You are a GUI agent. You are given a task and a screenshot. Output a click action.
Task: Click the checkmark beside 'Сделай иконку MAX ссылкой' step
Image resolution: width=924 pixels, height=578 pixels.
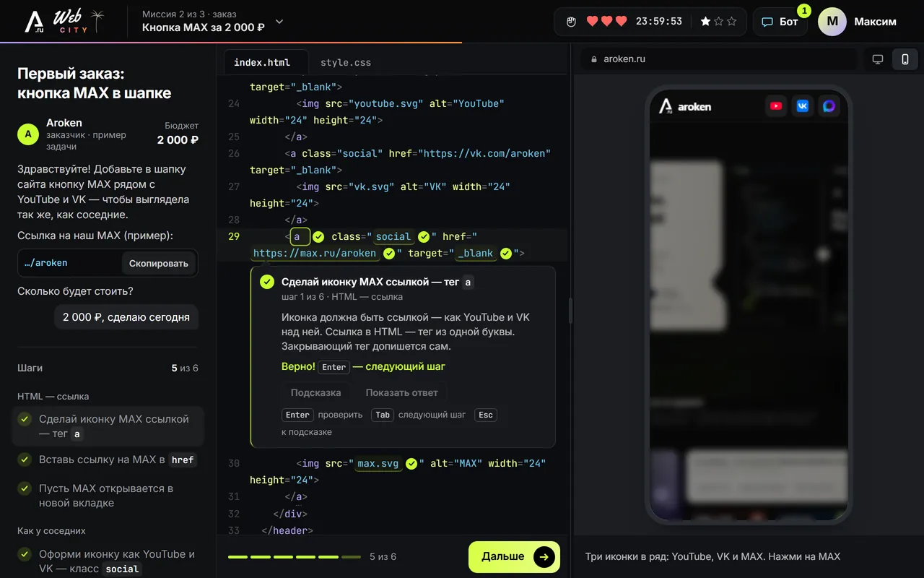point(25,419)
